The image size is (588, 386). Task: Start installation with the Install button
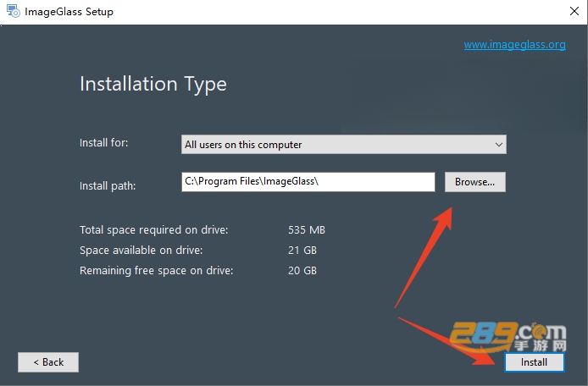tap(534, 362)
